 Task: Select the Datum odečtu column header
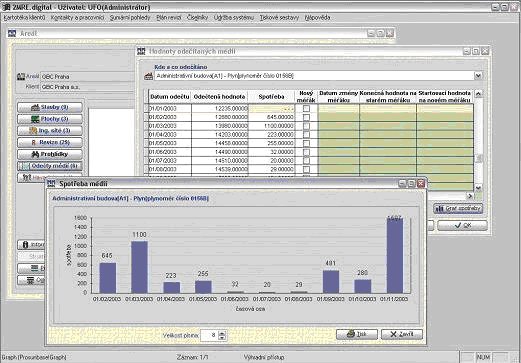[170, 97]
